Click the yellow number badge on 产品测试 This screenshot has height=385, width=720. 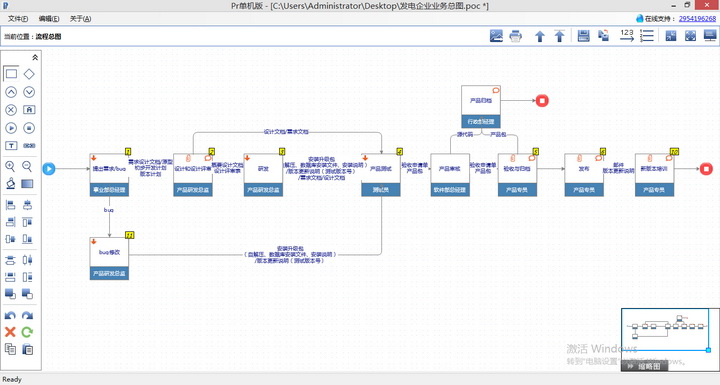[x=400, y=152]
